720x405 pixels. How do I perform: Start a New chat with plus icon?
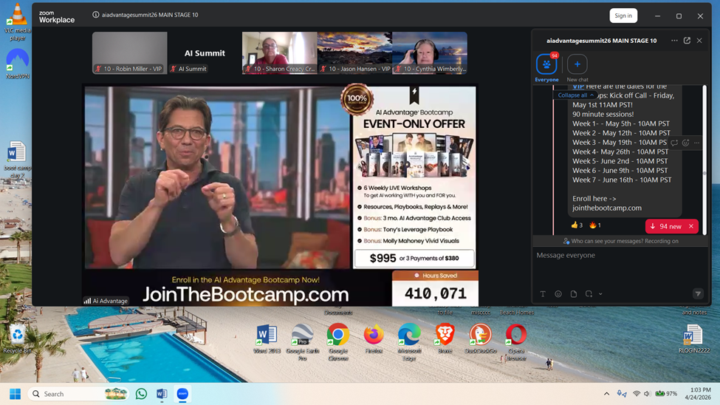[577, 64]
